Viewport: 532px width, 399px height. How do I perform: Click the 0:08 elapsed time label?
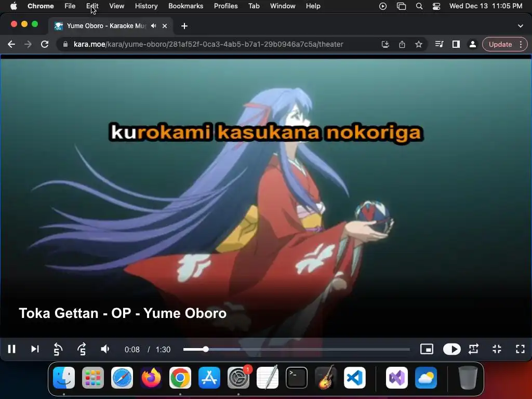(x=132, y=350)
